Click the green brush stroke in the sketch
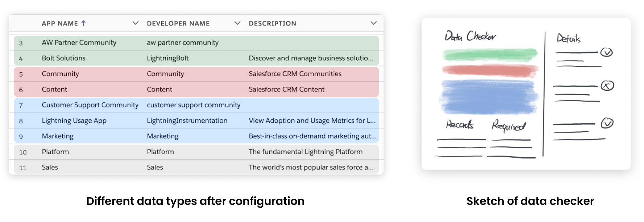This screenshot has width=644, height=222. (490, 55)
